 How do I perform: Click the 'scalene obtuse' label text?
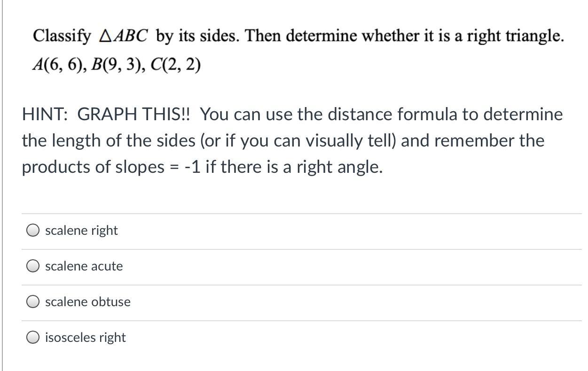click(x=87, y=302)
